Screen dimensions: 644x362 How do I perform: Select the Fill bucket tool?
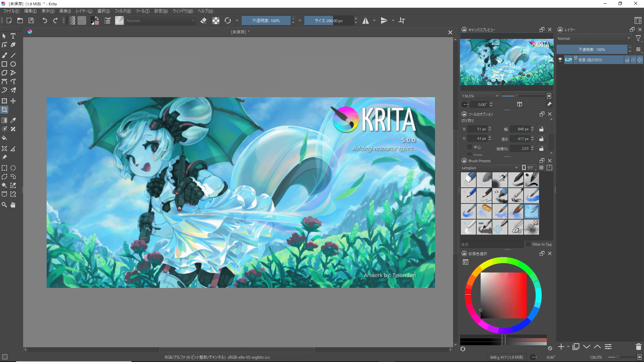4,138
